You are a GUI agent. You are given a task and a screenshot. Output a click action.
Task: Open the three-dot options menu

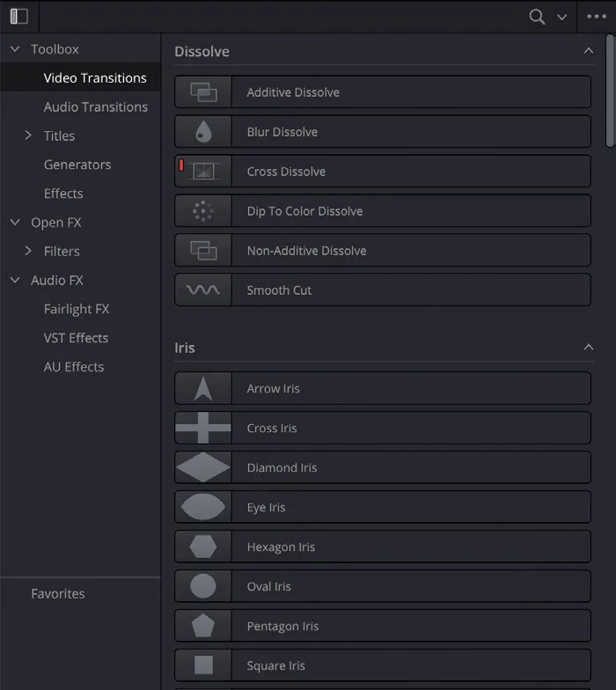(x=597, y=17)
